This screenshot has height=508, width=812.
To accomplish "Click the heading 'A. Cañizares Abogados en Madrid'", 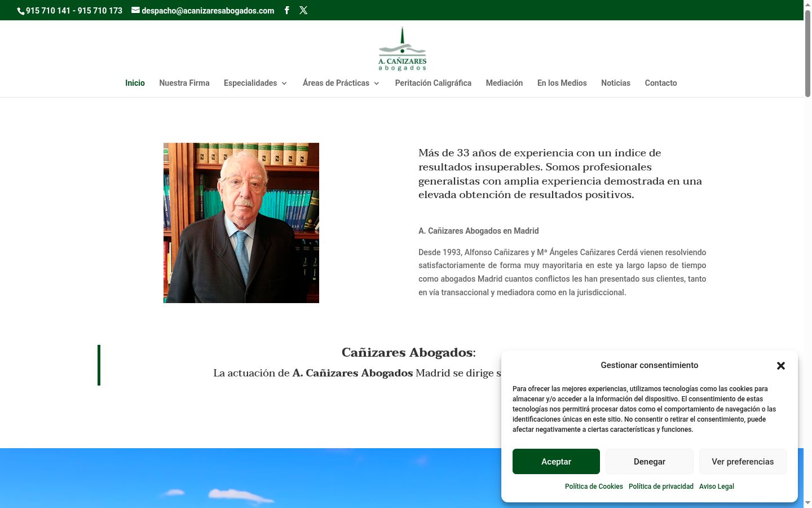I will click(479, 231).
